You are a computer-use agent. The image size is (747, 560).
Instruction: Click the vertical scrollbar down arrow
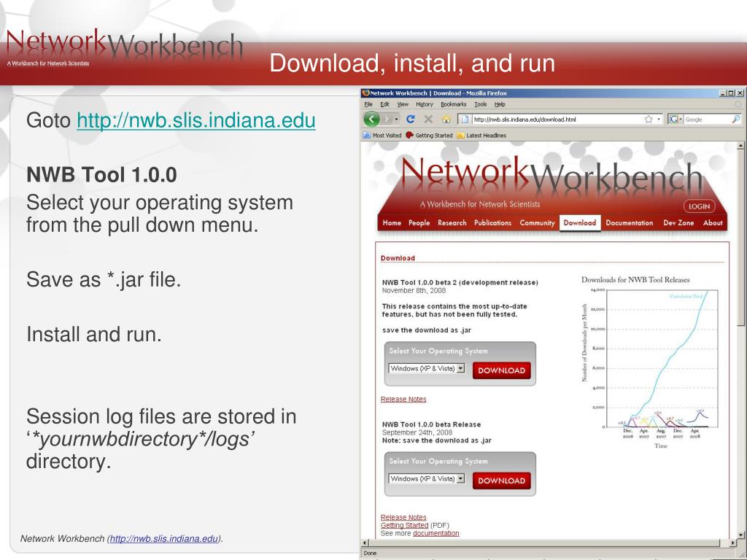click(741, 534)
